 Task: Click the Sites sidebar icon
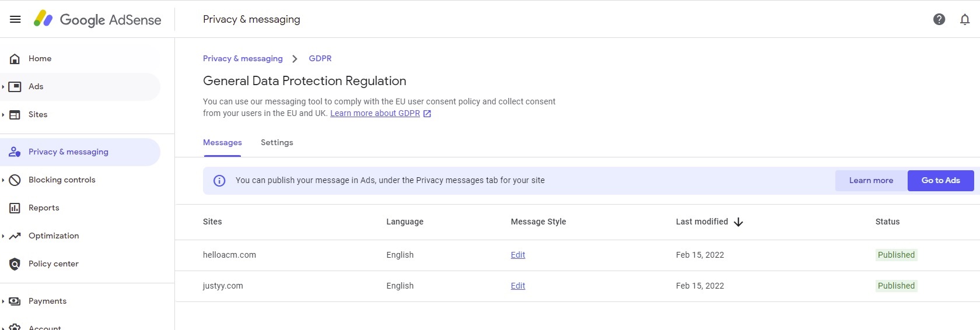[x=15, y=114]
